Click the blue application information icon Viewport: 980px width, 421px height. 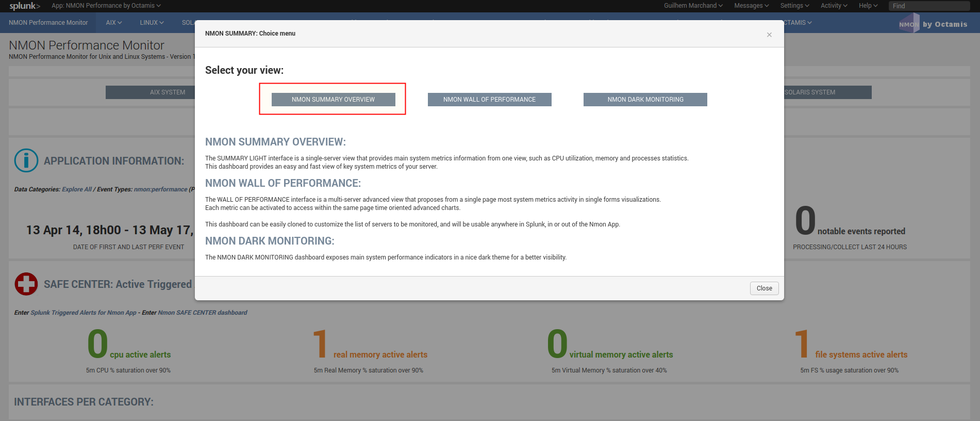click(26, 160)
